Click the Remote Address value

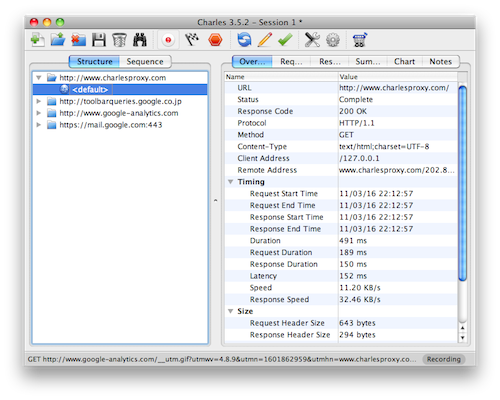(x=397, y=170)
